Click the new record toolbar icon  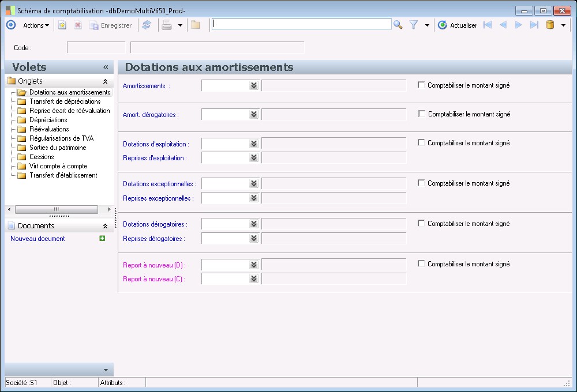click(62, 25)
